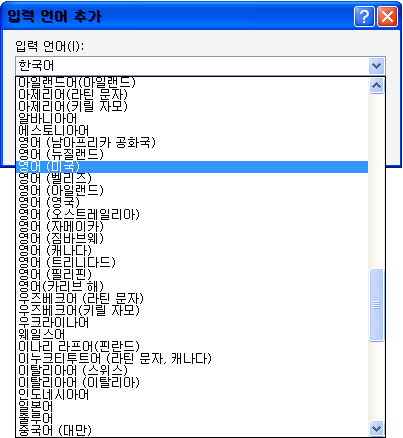Select 영어 (뉴질랜드) entry
The width and height of the screenshot is (403, 438).
192,154
